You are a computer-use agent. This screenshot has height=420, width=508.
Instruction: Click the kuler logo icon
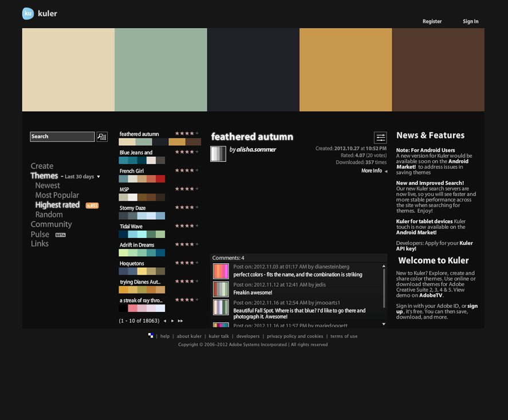pyautogui.click(x=28, y=14)
